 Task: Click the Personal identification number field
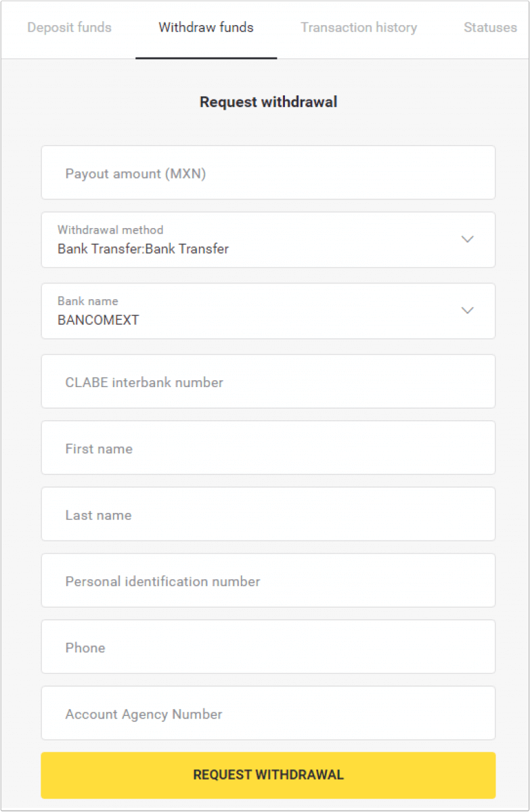(x=268, y=580)
